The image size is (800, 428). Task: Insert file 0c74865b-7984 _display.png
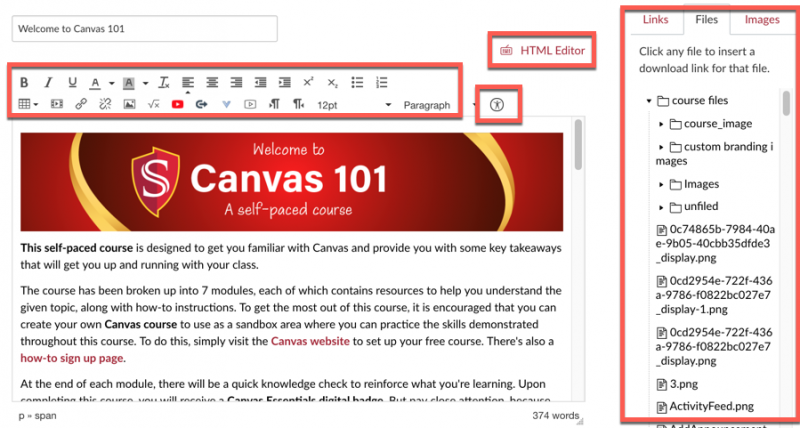(715, 243)
